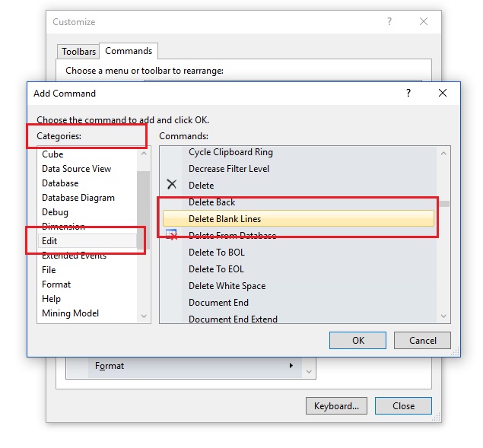483x448 pixels.
Task: Select the Edit category
Action: (x=87, y=241)
